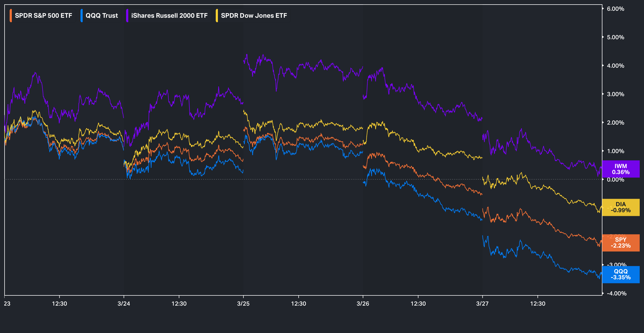Click the 4.00% label on the percent axis

pos(615,66)
